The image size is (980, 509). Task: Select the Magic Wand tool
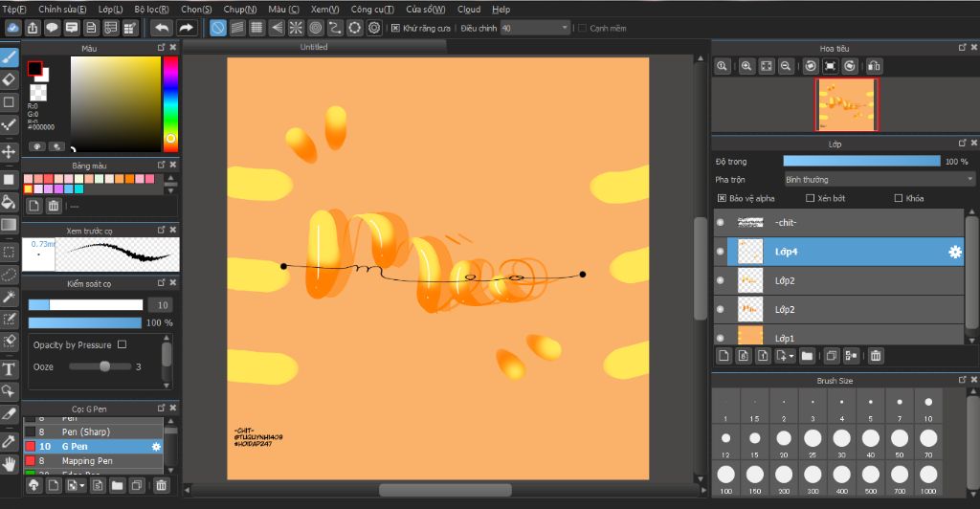point(9,297)
